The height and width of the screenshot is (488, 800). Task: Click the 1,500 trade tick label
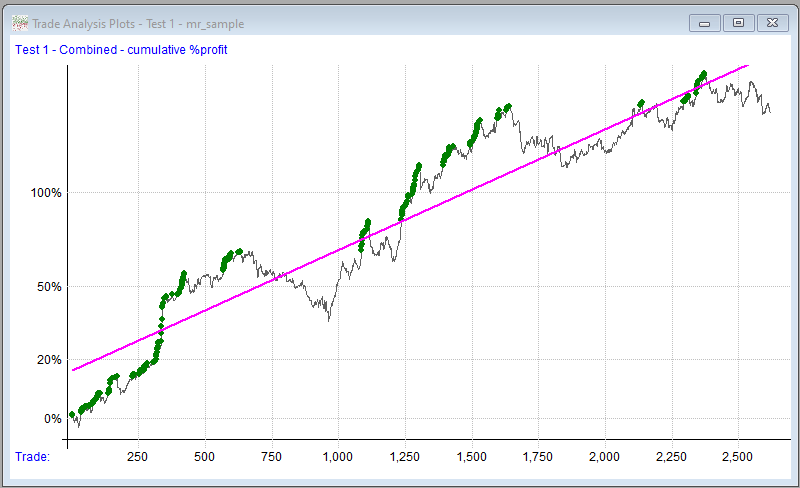472,456
